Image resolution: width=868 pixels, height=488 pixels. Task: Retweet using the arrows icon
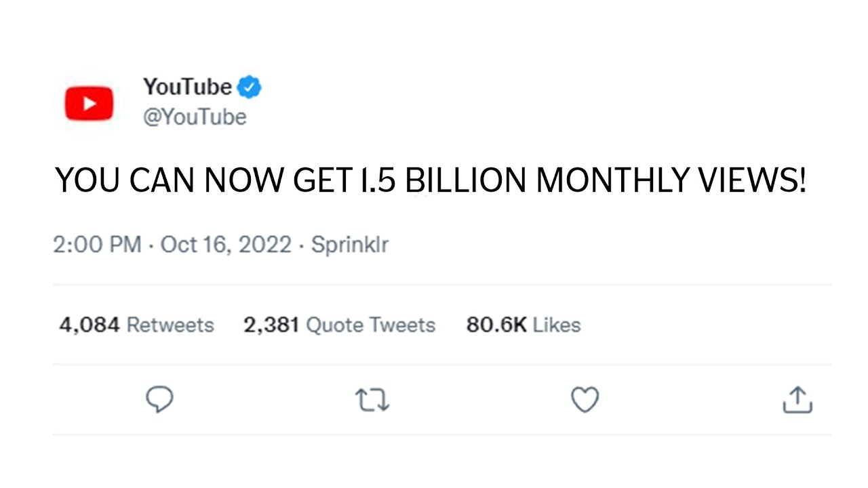tap(372, 400)
